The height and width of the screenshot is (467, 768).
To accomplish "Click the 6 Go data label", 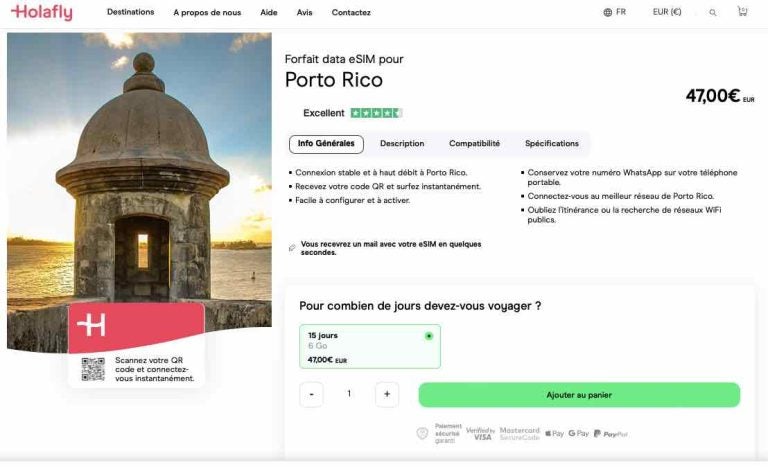I will (317, 346).
